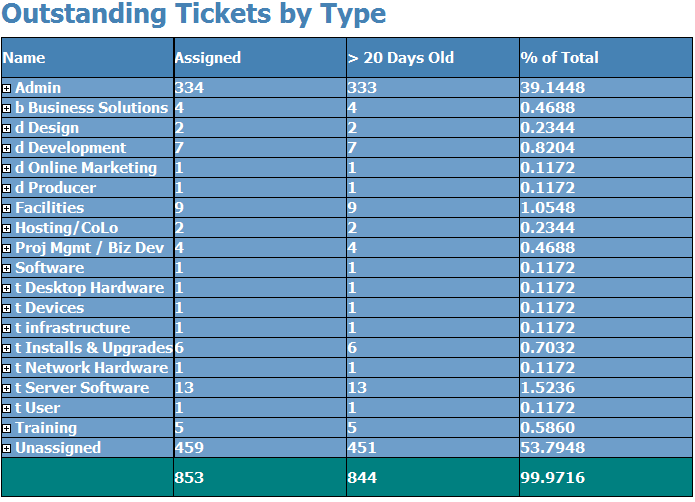Expand the Training row
This screenshot has width=695, height=502.
coord(7,428)
